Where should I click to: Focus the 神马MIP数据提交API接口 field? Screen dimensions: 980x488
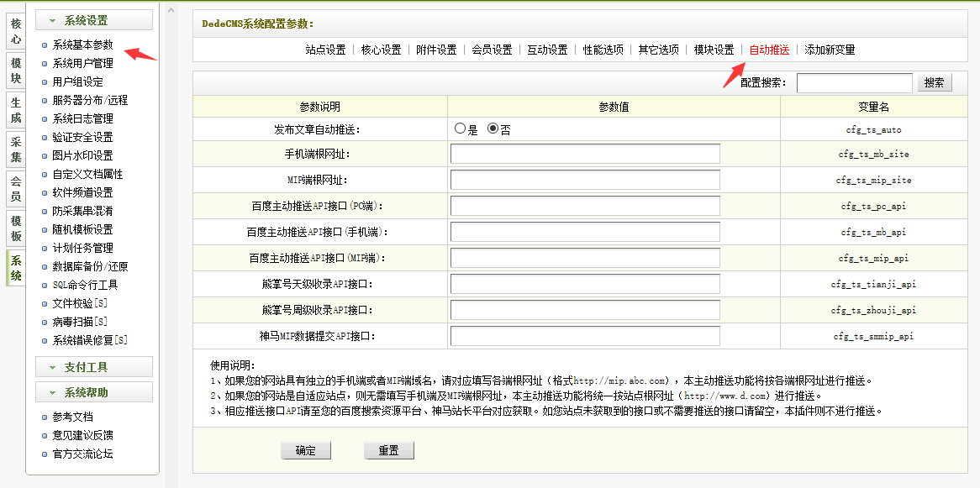(585, 335)
